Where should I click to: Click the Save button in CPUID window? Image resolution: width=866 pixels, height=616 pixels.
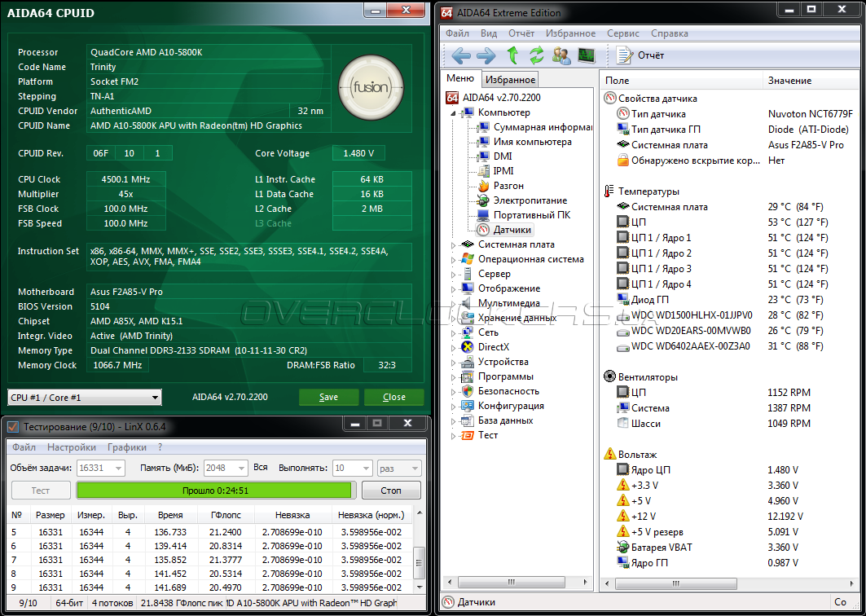(x=328, y=398)
